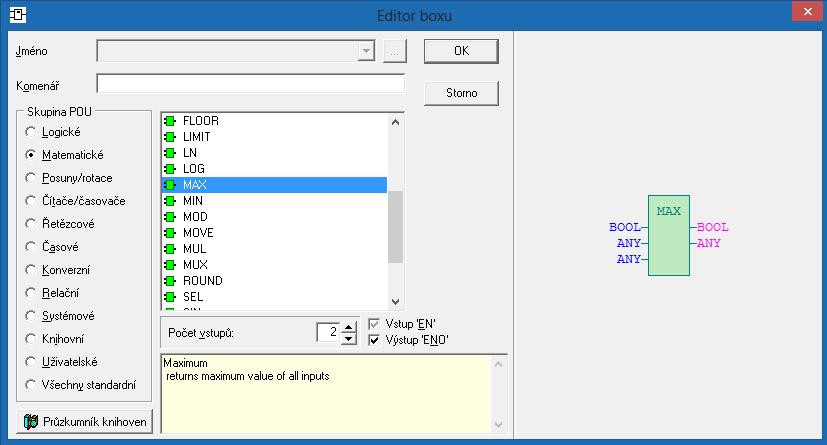
Task: Choose Čítače/časovače radio option
Action: pos(31,201)
